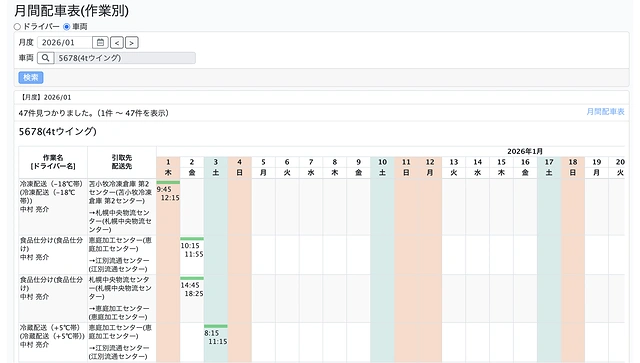Viewport: 640px width, 363px height.
Task: Click the 月度 input field 2026/01
Action: point(65,42)
